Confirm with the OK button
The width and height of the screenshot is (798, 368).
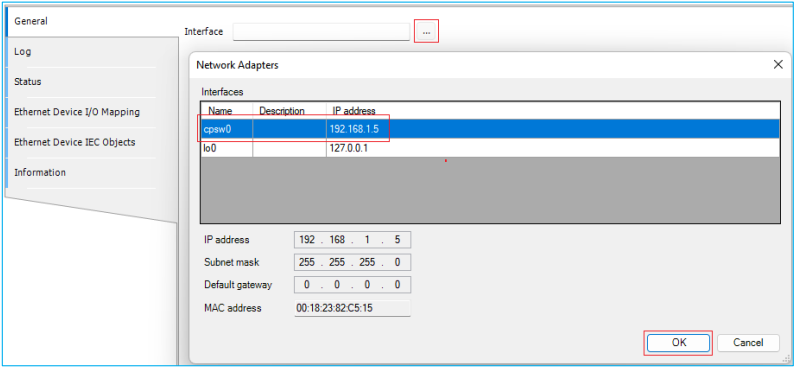pos(679,343)
